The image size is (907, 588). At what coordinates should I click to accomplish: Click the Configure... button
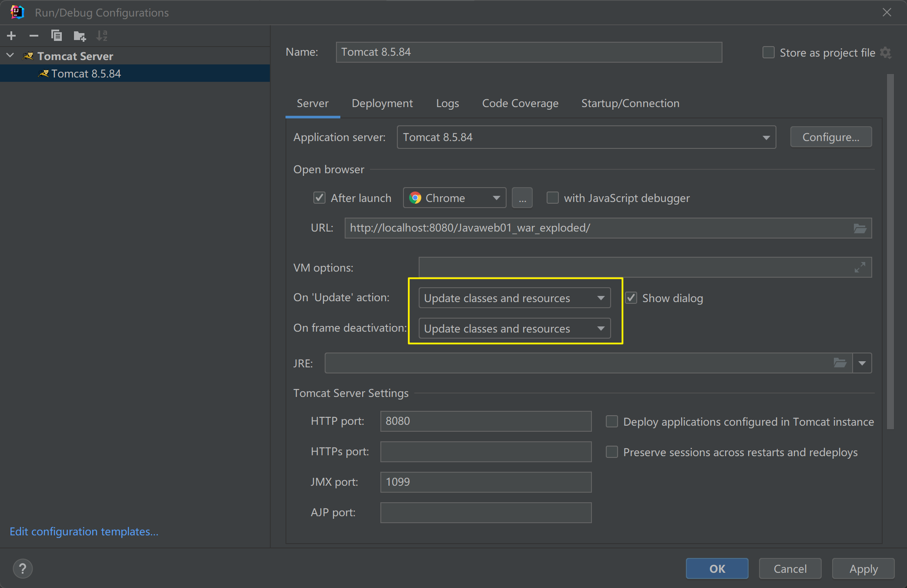830,138
